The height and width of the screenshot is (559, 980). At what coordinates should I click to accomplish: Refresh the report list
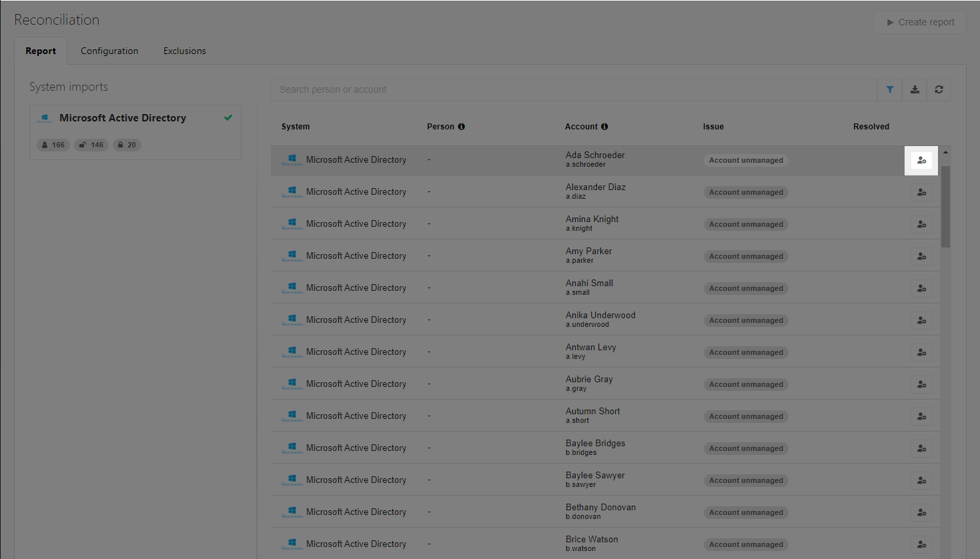939,89
